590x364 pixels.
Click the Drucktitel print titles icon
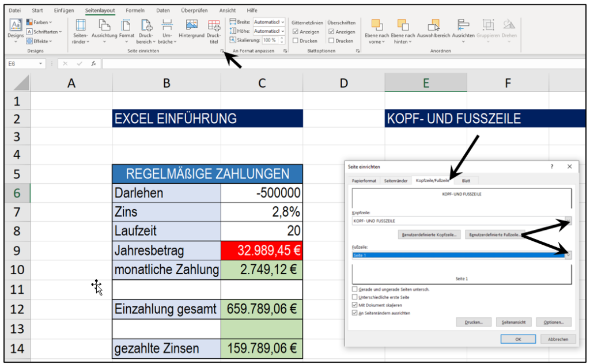[214, 32]
